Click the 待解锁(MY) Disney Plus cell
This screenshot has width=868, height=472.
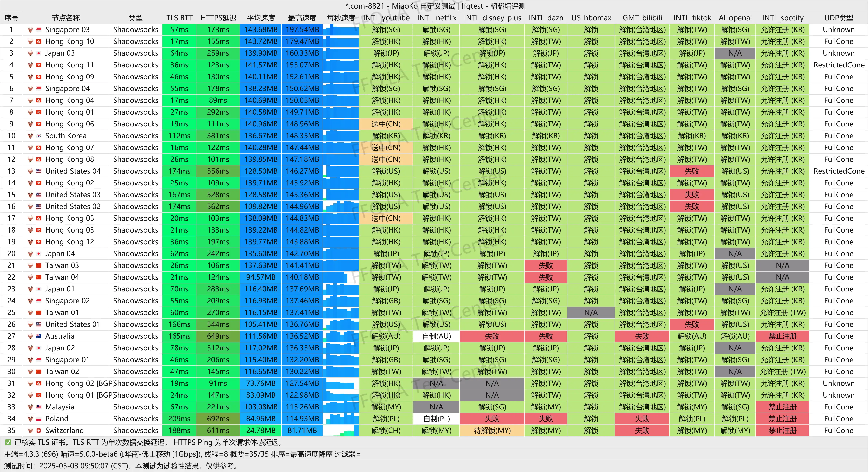coord(492,431)
